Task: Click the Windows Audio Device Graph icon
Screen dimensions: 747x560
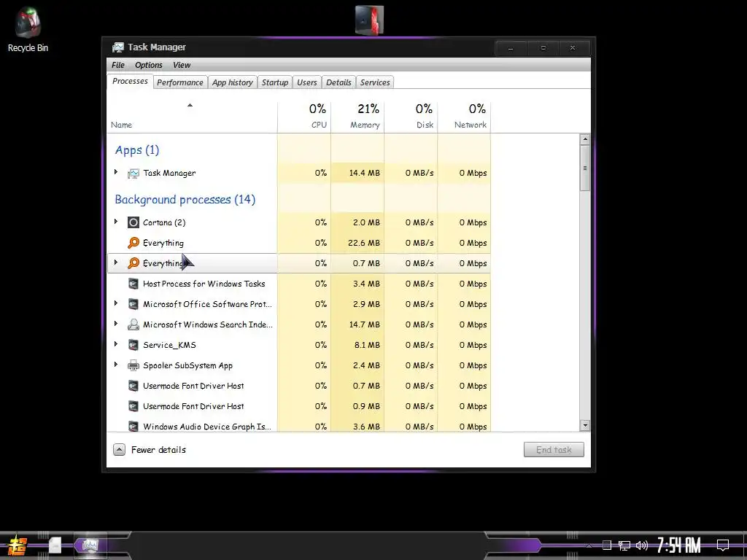Action: tap(133, 427)
